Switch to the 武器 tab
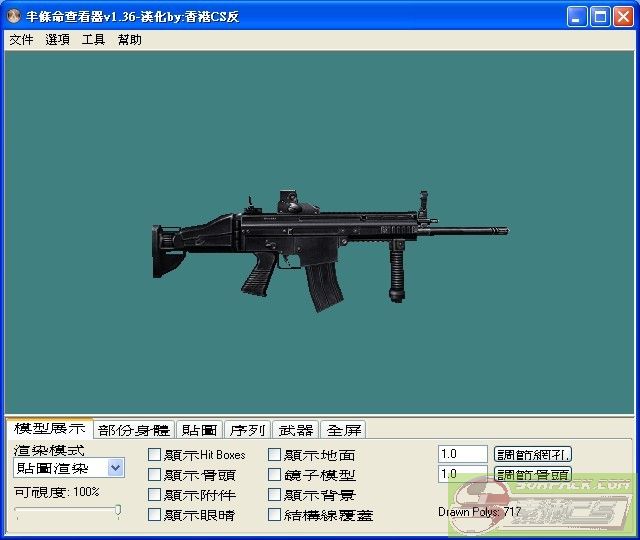This screenshot has height=540, width=640. tap(296, 430)
